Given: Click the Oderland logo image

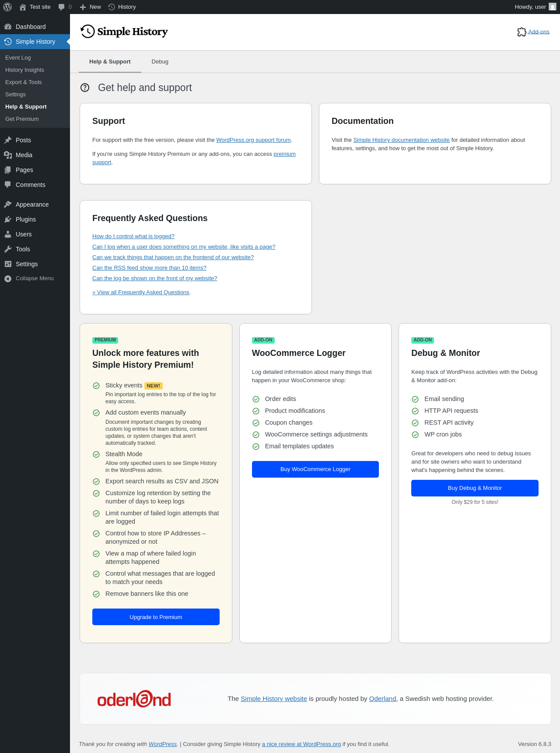Looking at the screenshot, I should pos(134,699).
